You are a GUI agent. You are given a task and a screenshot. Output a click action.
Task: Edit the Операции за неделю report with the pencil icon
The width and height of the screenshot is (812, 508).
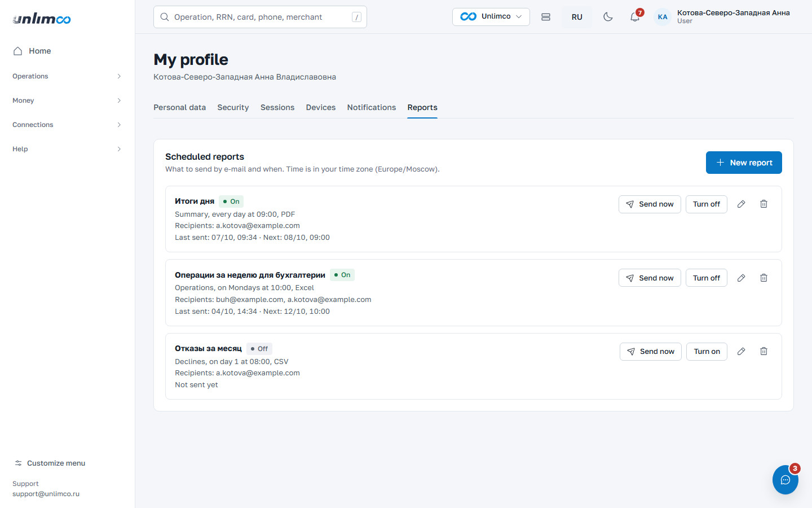742,278
